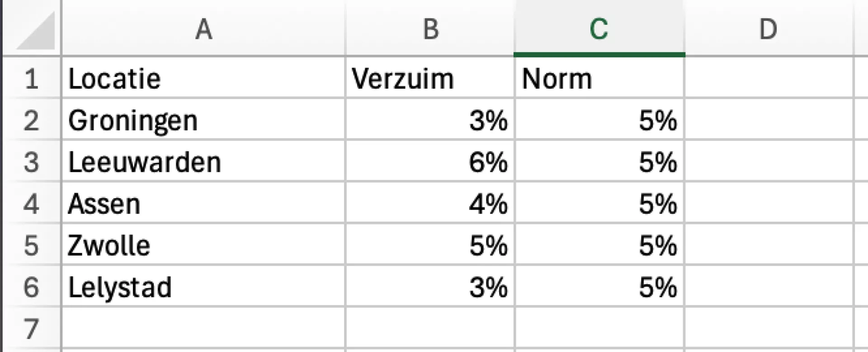Select column D header
This screenshot has height=352, width=868.
(768, 29)
